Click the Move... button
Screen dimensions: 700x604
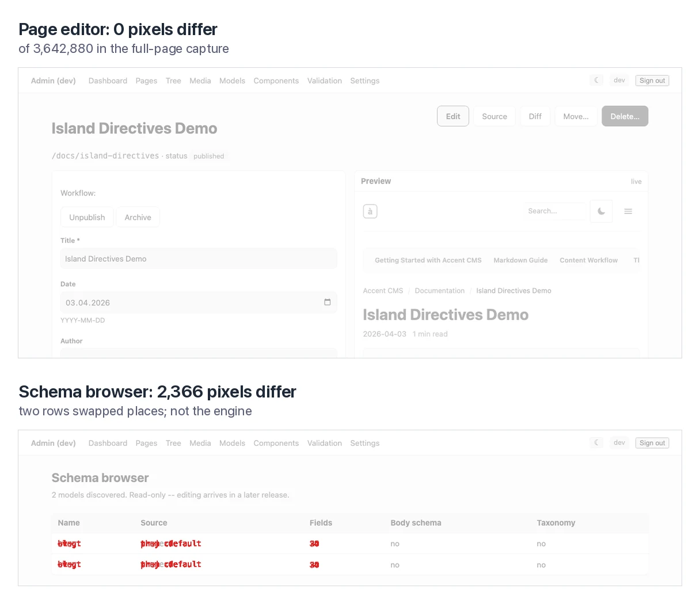point(576,116)
